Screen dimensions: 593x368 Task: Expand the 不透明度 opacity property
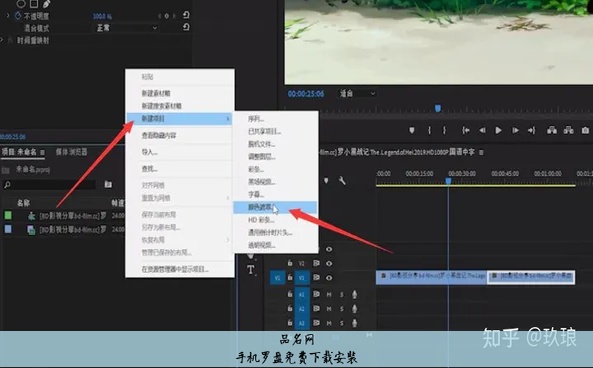[8, 16]
